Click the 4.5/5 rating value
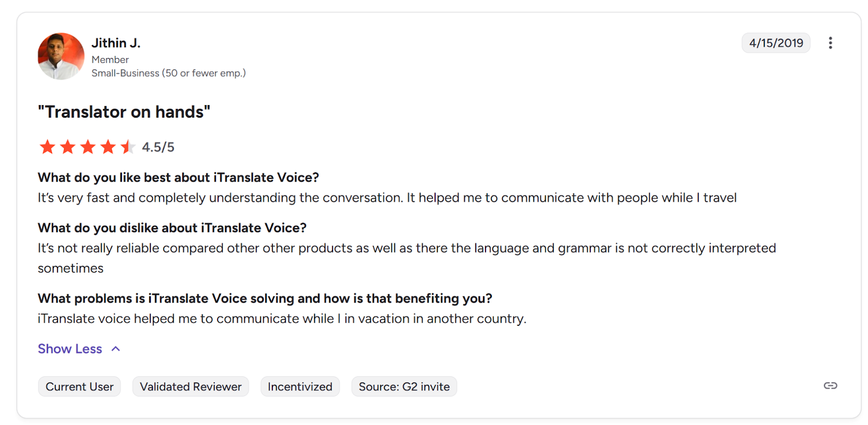 (x=157, y=146)
